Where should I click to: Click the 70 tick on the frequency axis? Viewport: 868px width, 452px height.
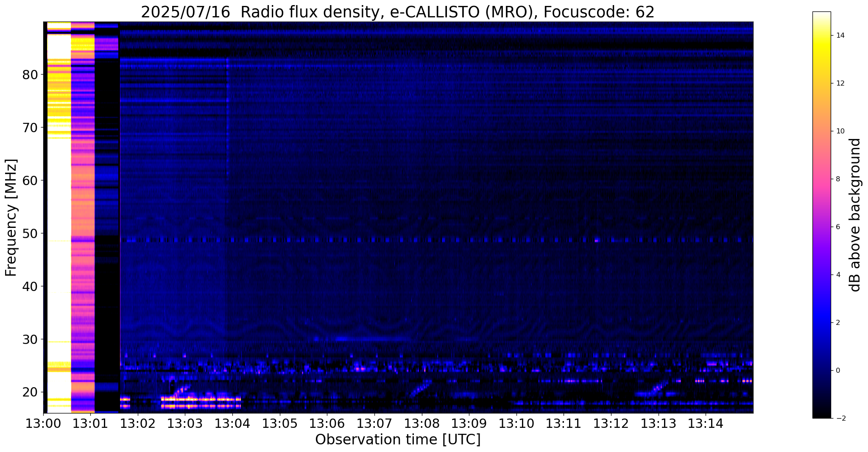coord(30,128)
